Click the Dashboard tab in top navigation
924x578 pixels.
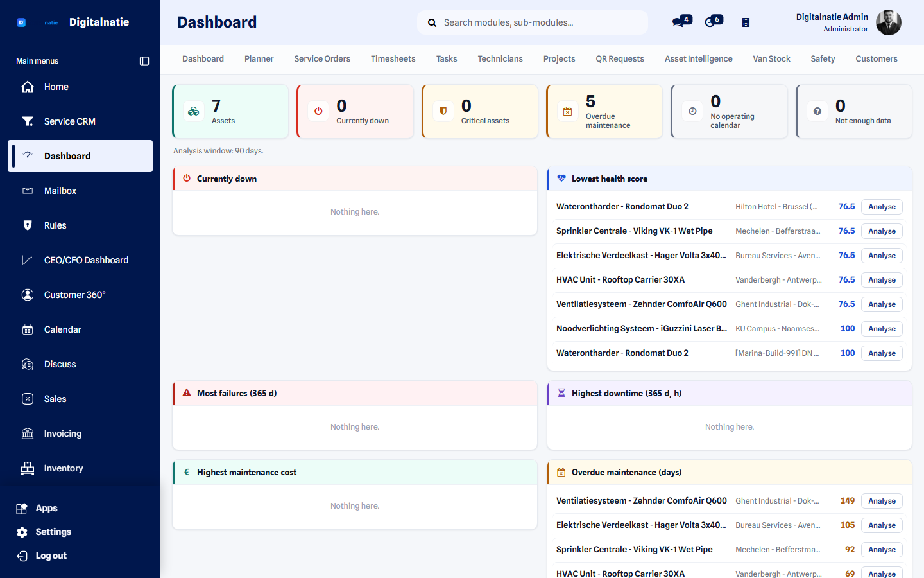pos(203,58)
